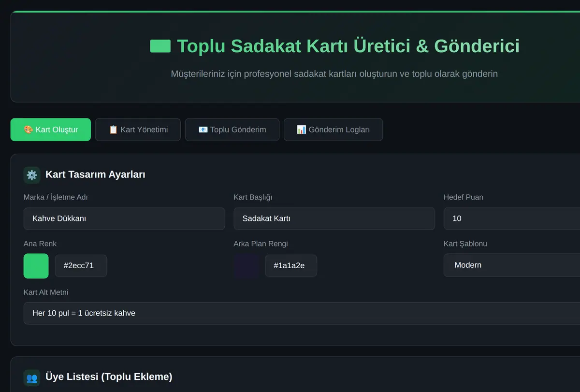Image resolution: width=580 pixels, height=392 pixels.
Task: Click the Toplu Sadakat Kartı Üretici title
Action: click(348, 46)
